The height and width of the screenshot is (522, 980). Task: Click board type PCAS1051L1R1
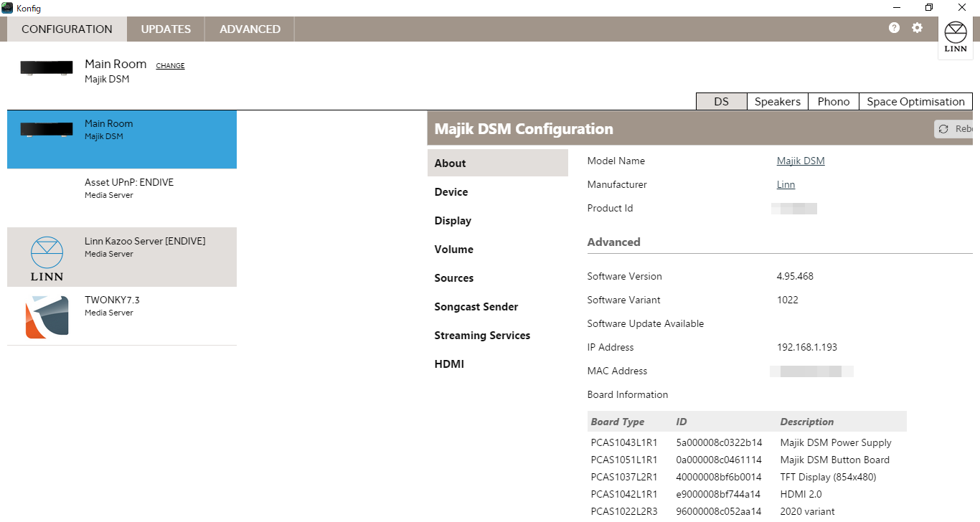(624, 460)
